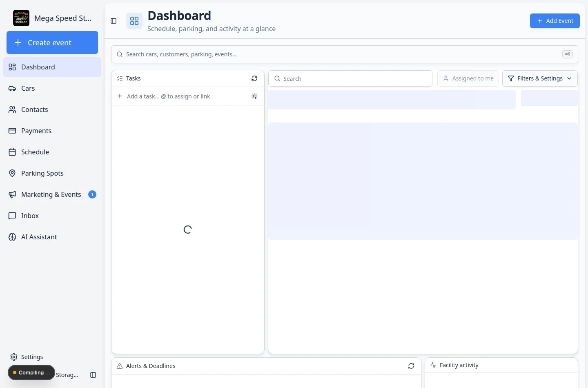Click the Tasks panel title
The width and height of the screenshot is (588, 388).
tap(133, 78)
